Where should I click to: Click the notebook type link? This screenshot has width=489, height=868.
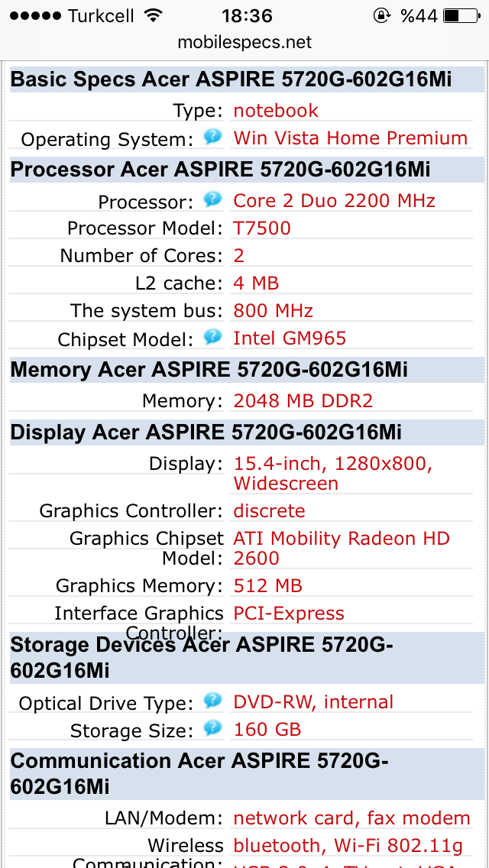(x=276, y=110)
